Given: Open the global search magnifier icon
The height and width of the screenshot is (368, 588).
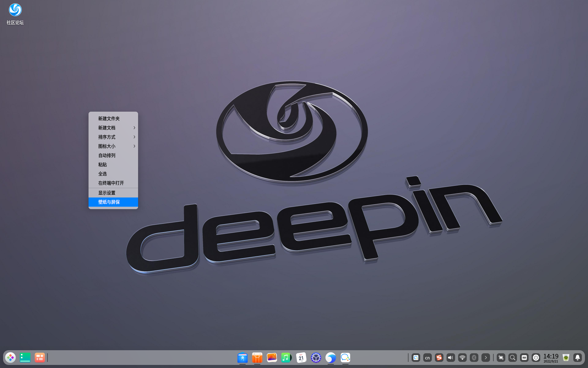Looking at the screenshot, I should tap(513, 358).
